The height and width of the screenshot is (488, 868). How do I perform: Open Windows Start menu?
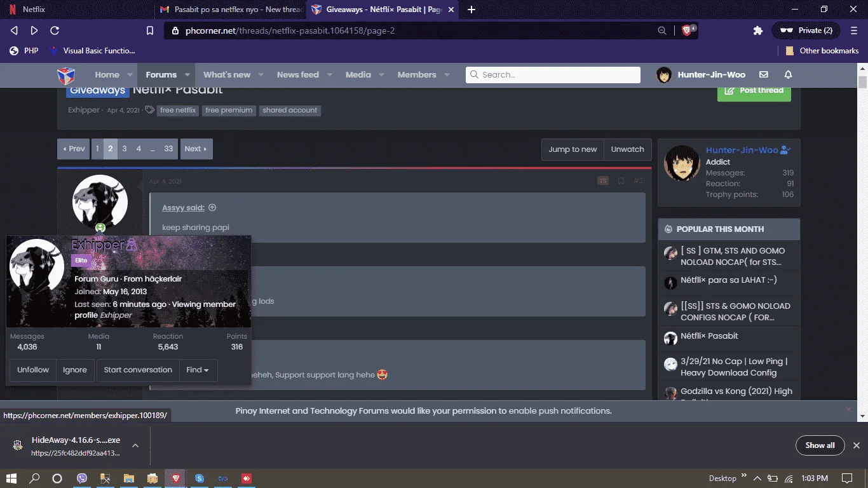click(11, 478)
